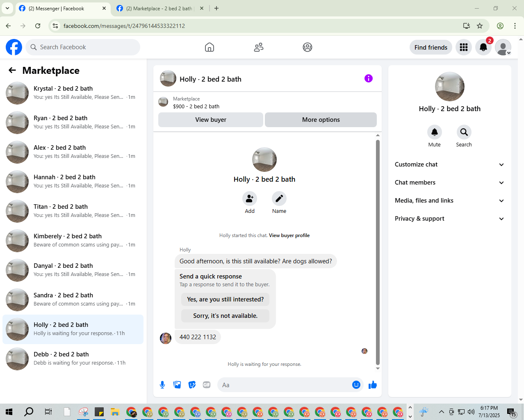Screen dimensions: 524x420
Task: Click the large listing thumbnail in the right panel
Action: pyautogui.click(x=450, y=87)
